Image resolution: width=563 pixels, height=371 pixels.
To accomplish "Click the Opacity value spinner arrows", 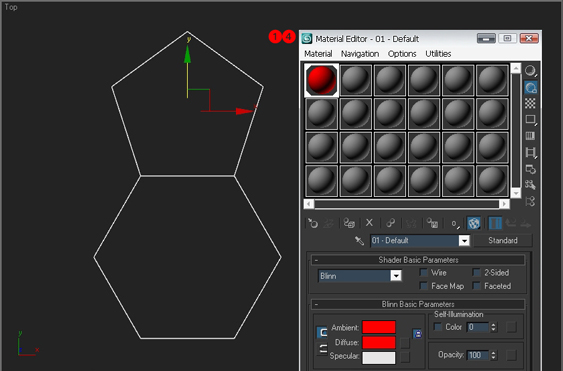I will click(x=493, y=355).
